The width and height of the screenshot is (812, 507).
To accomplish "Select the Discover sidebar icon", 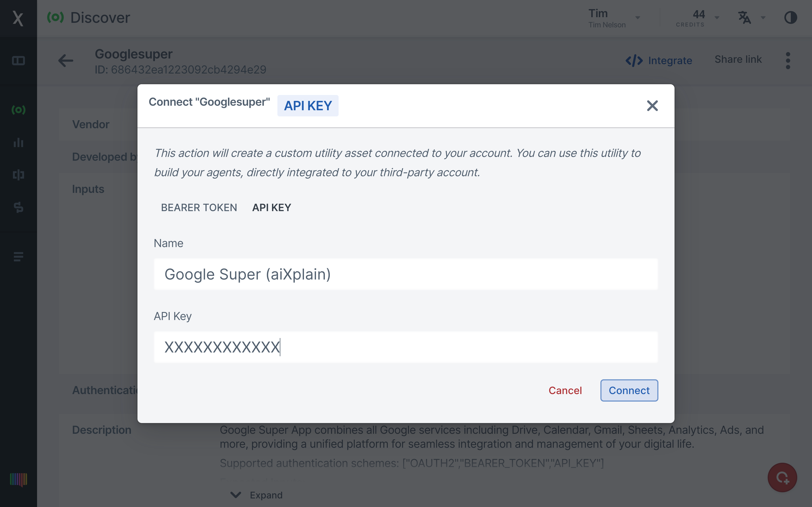I will pos(18,110).
